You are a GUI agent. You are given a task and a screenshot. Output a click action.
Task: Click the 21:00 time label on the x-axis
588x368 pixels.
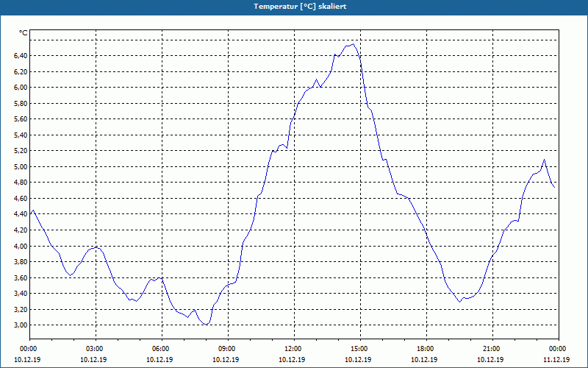coord(492,349)
